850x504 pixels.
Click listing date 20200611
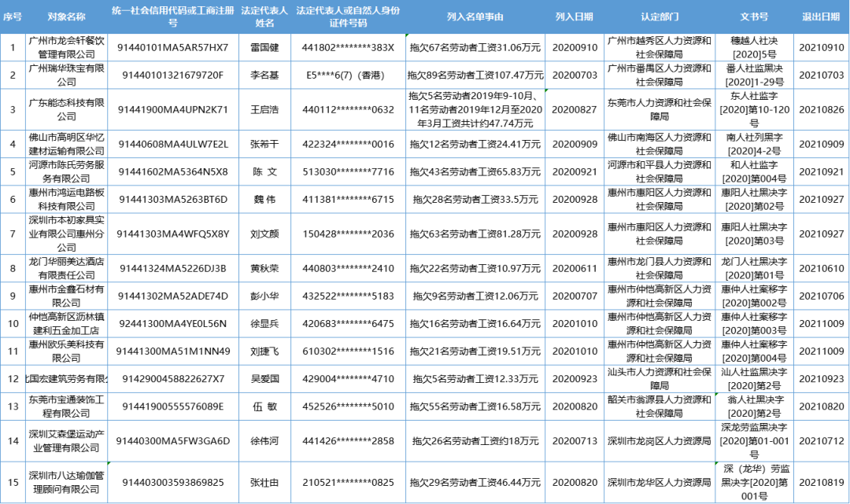(x=574, y=268)
